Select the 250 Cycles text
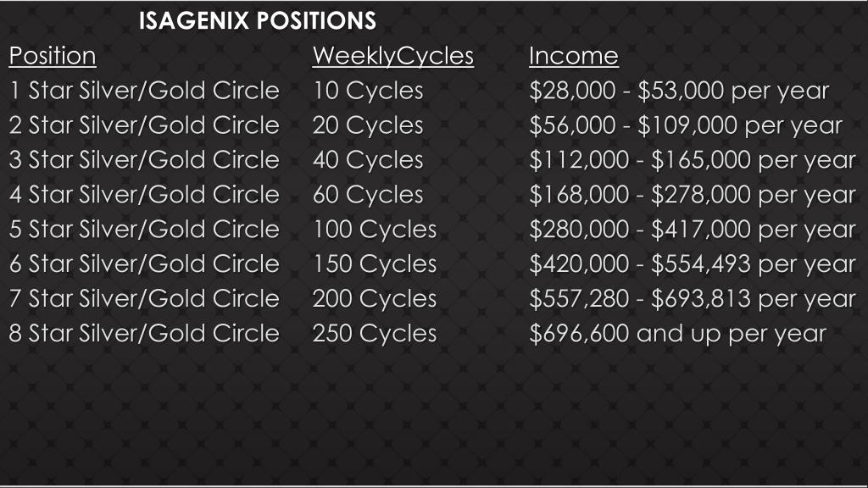Image resolution: width=868 pixels, height=488 pixels. click(375, 334)
